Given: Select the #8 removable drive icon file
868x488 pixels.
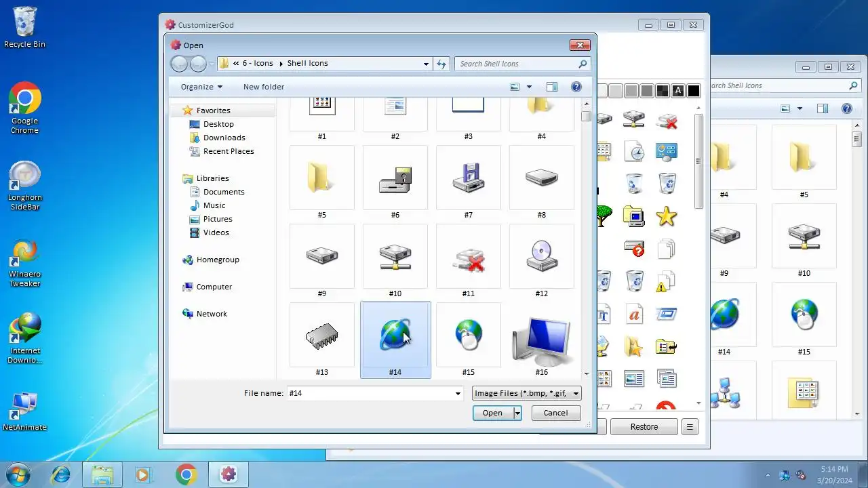Looking at the screenshot, I should (x=542, y=183).
